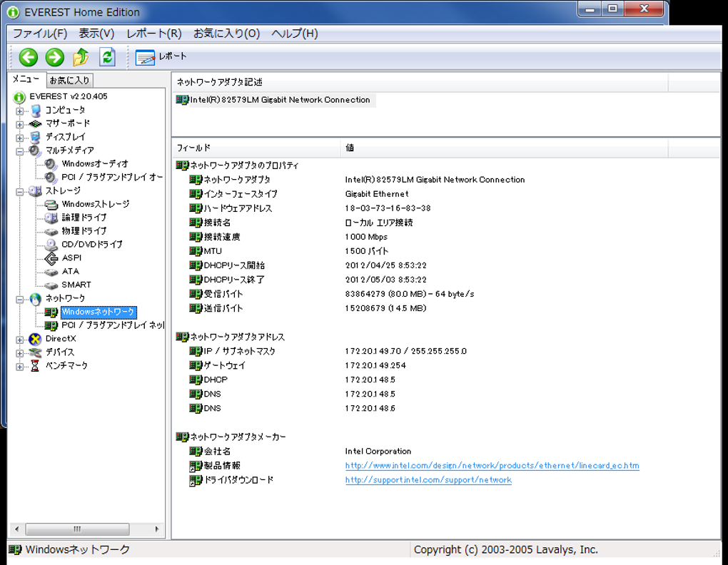The height and width of the screenshot is (565, 728).
Task: Expand the ベンチマーク tree node
Action: tap(19, 367)
